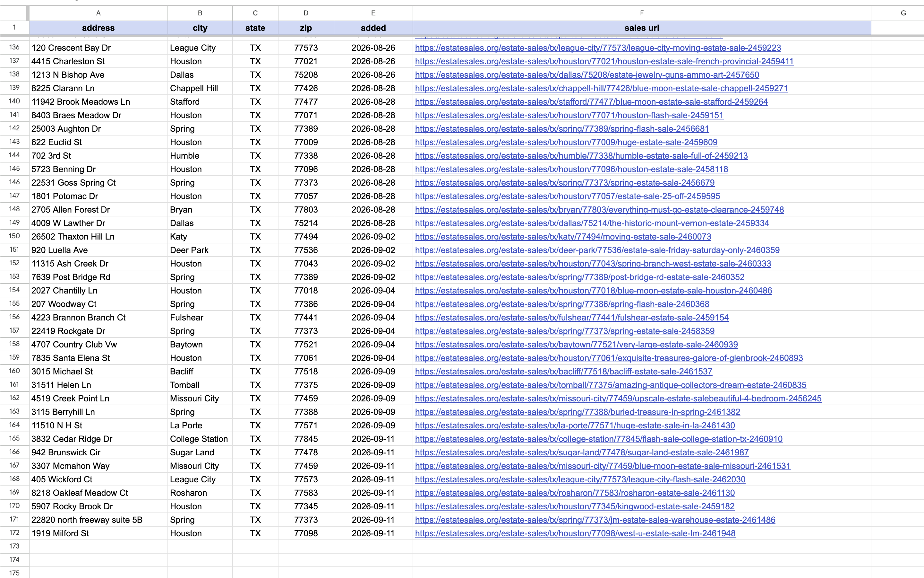924x578 pixels.
Task: Open the west-u-estate-sale-lm-2461948 link
Action: [575, 533]
